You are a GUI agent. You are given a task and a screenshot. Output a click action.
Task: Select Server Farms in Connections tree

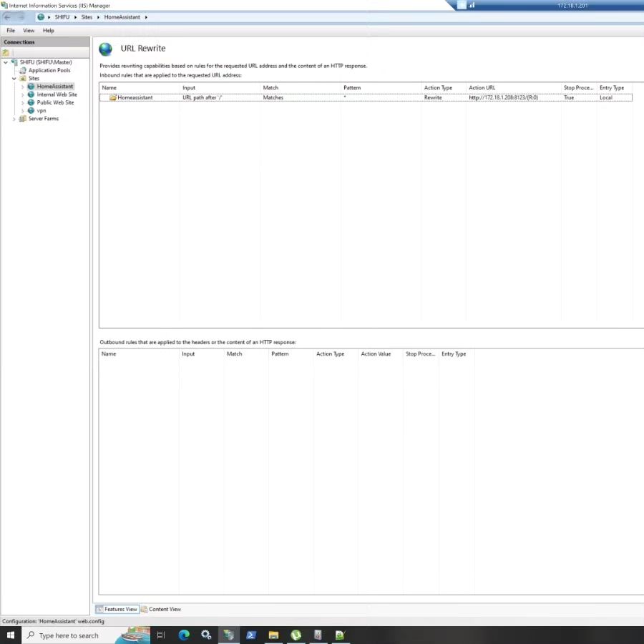tap(44, 119)
